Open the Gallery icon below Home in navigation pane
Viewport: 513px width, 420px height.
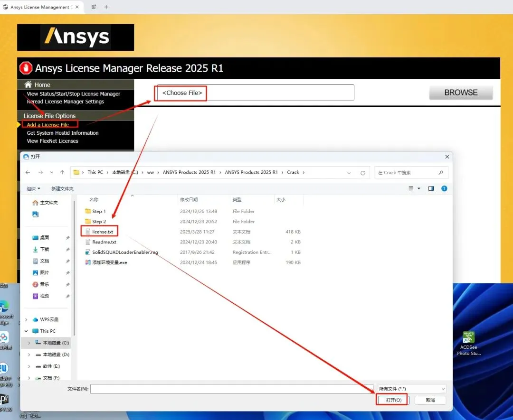(35, 214)
